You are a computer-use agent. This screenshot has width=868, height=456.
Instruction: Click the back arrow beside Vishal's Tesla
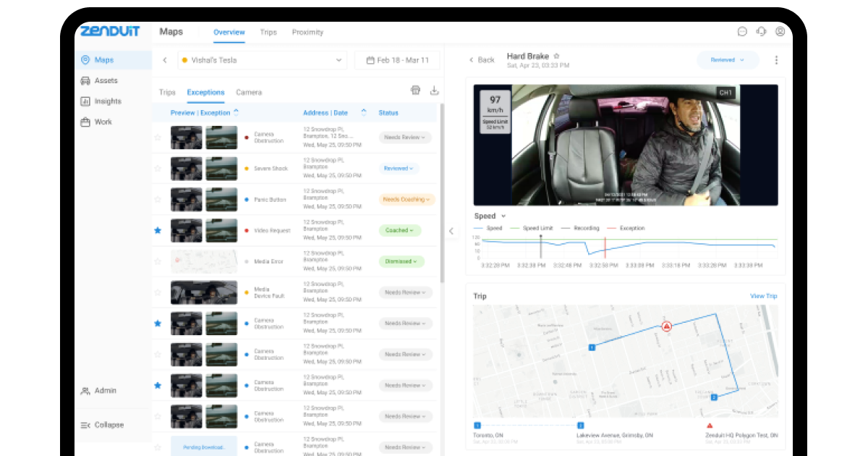165,60
